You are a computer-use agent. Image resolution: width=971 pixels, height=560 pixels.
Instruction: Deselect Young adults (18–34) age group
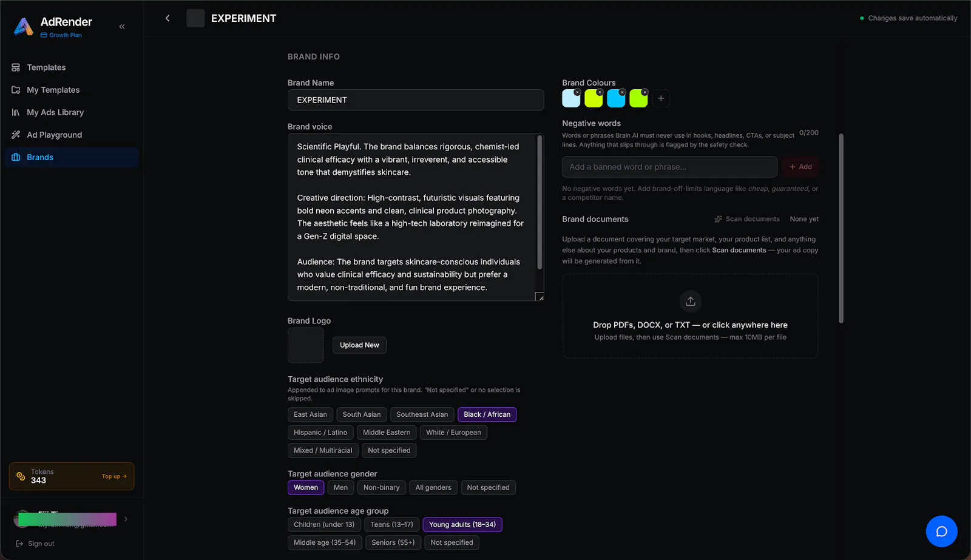462,525
